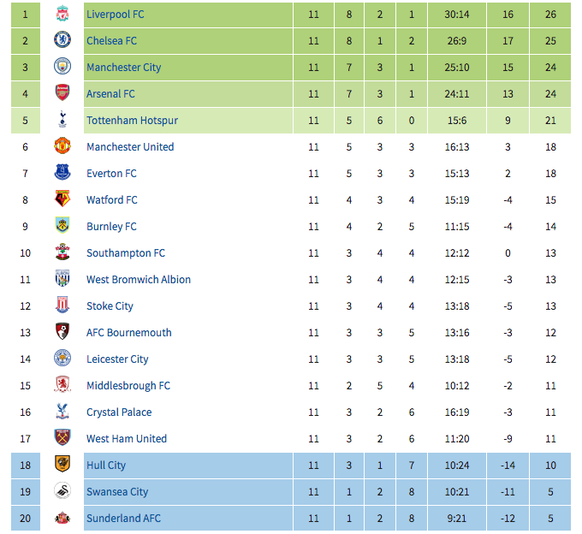
Task: Click the Watford FC crest icon
Action: [62, 199]
